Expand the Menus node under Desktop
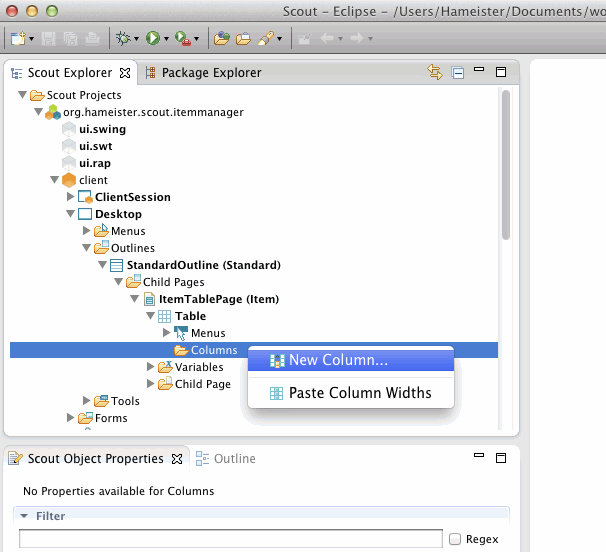The height and width of the screenshot is (552, 606). point(86,231)
